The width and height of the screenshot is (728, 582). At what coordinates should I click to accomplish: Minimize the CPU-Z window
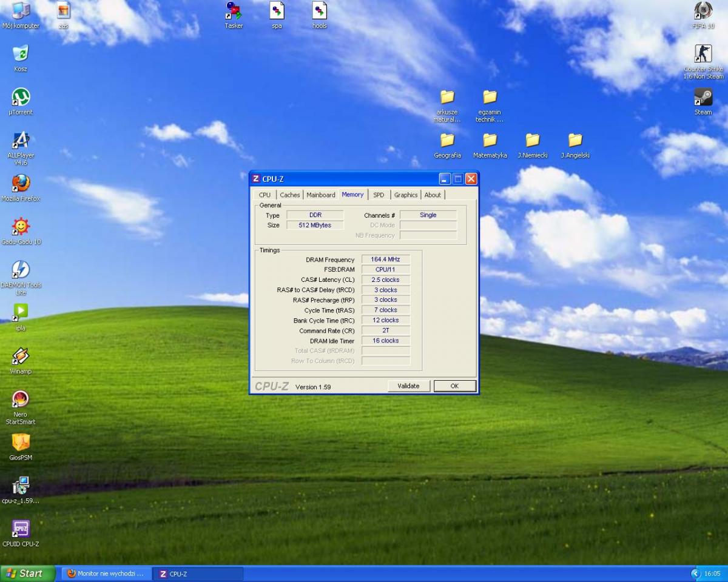(445, 179)
